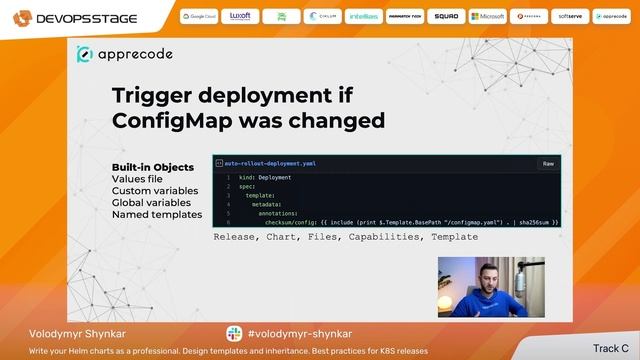Click the 'Custom variables' list item
The width and height of the screenshot is (640, 360).
coord(155,191)
